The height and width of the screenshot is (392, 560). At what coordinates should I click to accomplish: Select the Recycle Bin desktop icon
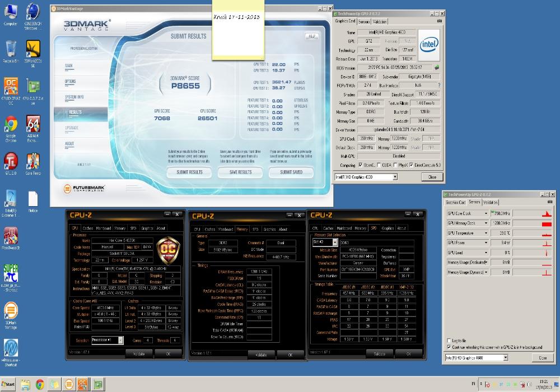(10, 51)
